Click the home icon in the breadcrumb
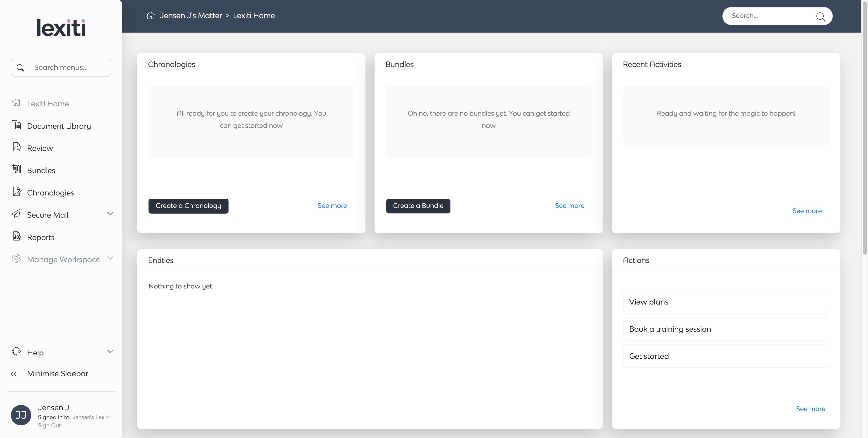 pyautogui.click(x=151, y=16)
